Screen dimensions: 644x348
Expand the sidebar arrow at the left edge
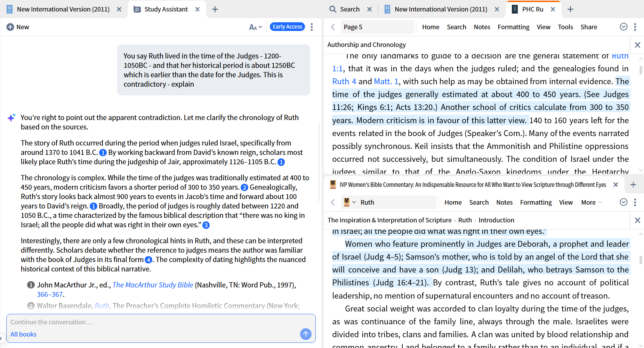(x=1, y=338)
